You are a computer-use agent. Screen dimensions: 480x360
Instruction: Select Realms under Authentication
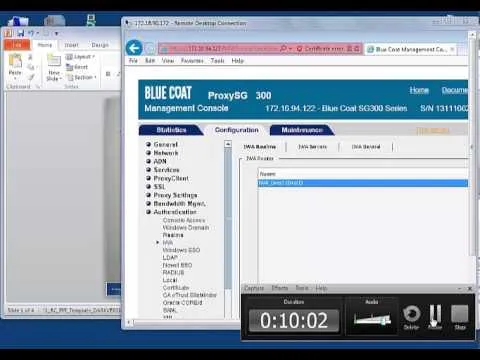point(173,235)
